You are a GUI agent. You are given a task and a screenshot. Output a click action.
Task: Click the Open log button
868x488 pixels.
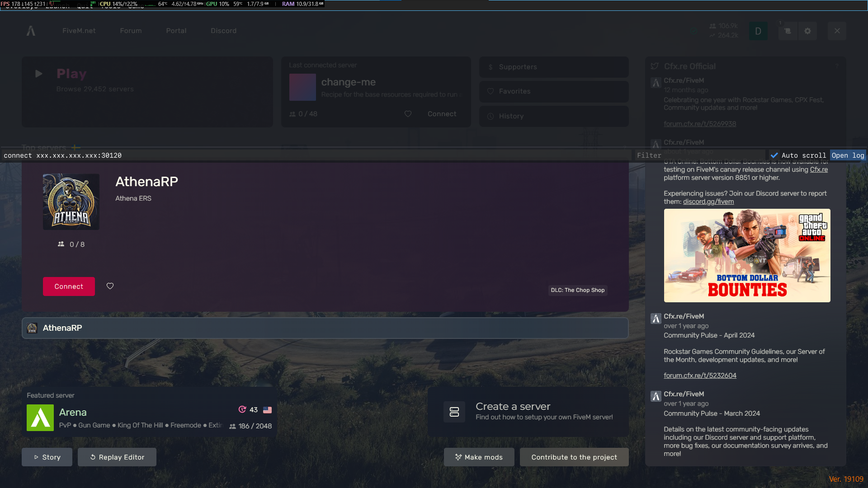click(x=848, y=155)
